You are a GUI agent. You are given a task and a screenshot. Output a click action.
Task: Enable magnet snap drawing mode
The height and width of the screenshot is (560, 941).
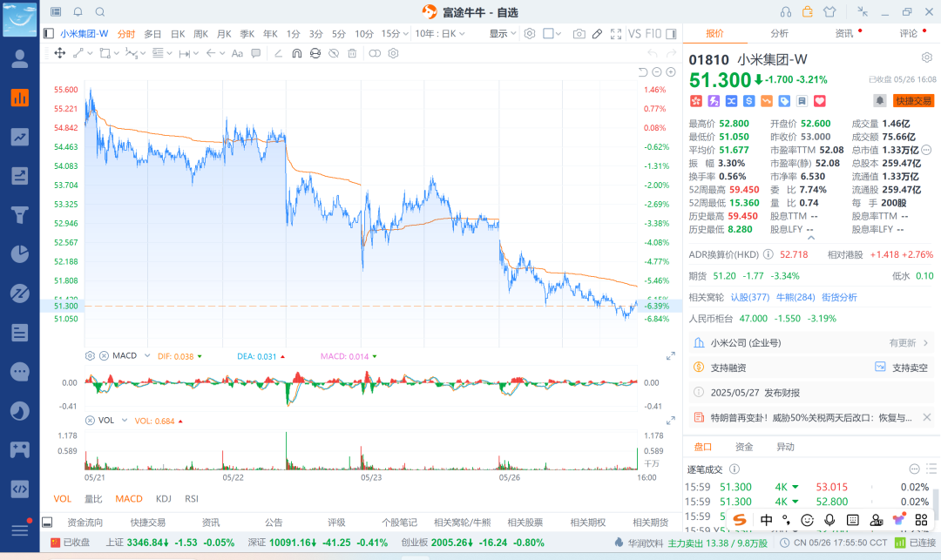click(x=296, y=53)
